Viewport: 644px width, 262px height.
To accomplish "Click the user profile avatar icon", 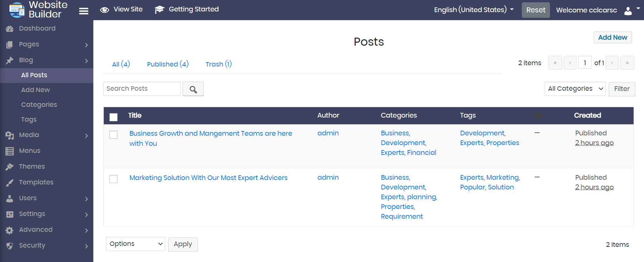I will pyautogui.click(x=628, y=11).
